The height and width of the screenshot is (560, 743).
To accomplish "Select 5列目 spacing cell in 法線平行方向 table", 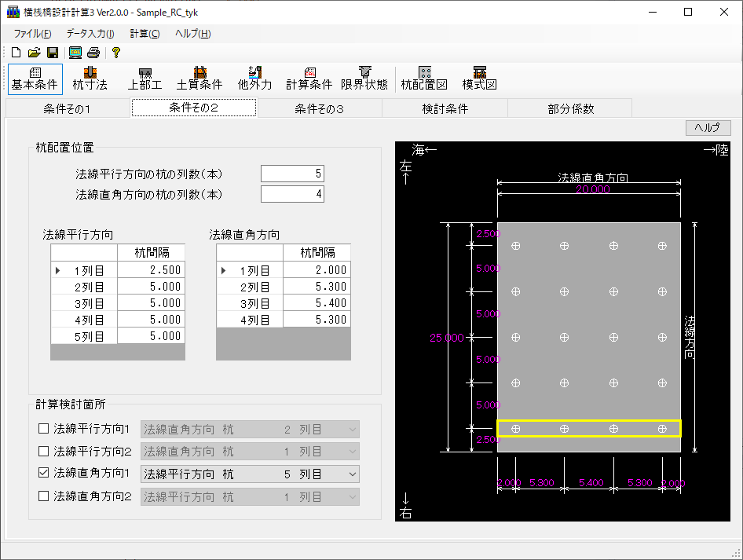I will point(151,336).
